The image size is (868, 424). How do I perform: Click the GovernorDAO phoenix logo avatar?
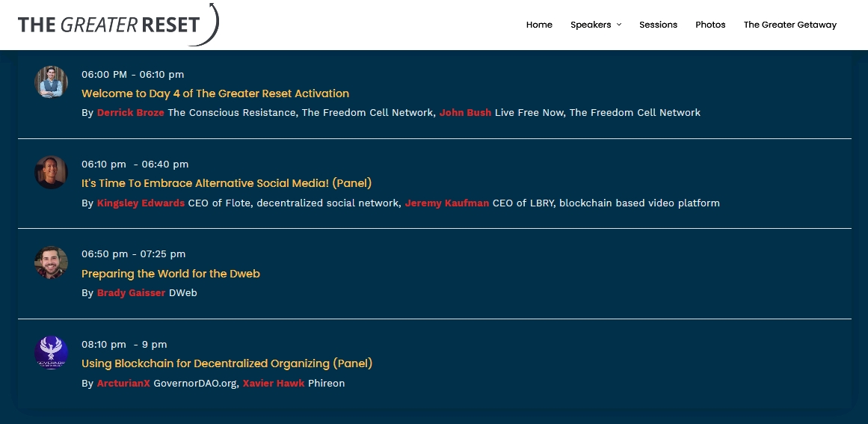[x=51, y=353]
